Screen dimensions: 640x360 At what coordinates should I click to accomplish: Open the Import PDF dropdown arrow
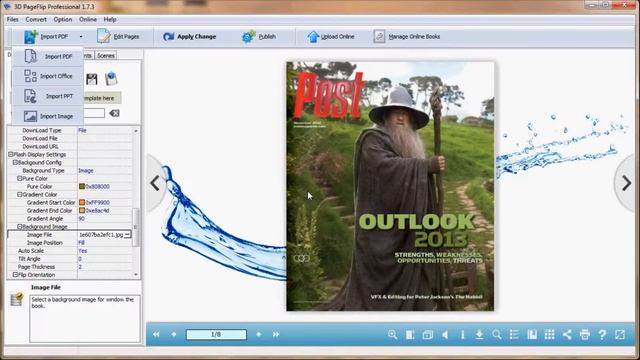tap(81, 37)
